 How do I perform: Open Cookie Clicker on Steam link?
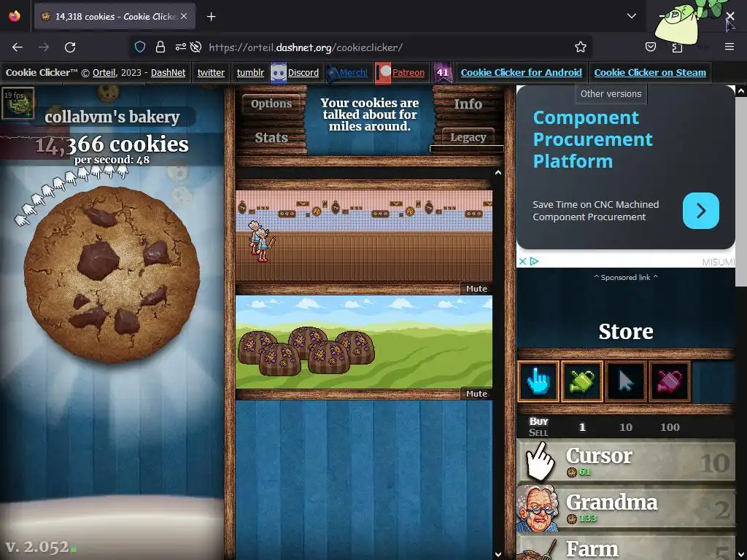tap(650, 73)
